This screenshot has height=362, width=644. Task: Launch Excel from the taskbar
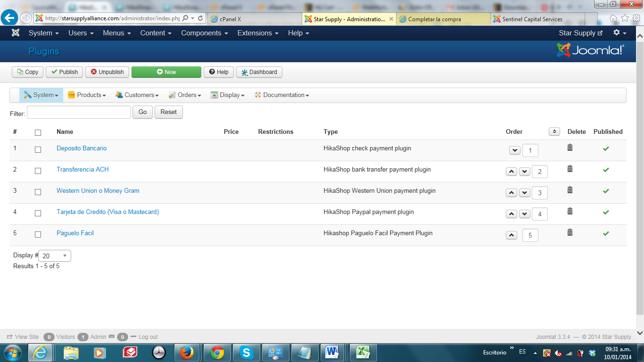362,353
